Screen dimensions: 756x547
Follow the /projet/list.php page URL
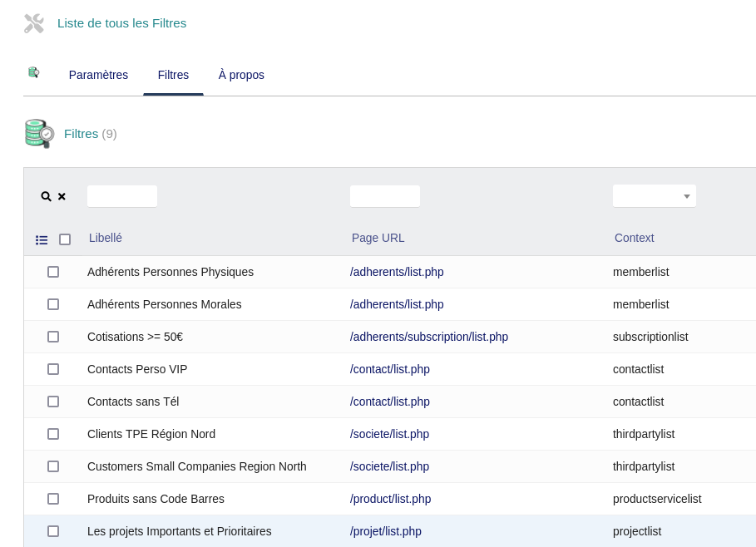click(x=385, y=531)
